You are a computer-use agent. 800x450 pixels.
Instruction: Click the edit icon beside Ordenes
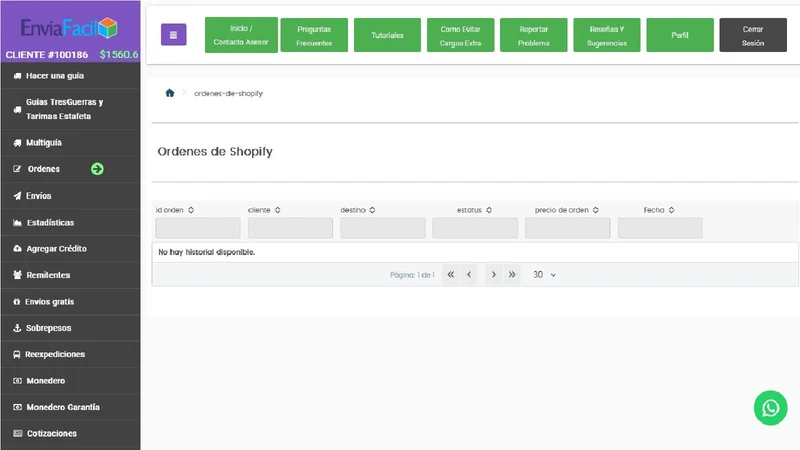click(x=17, y=169)
